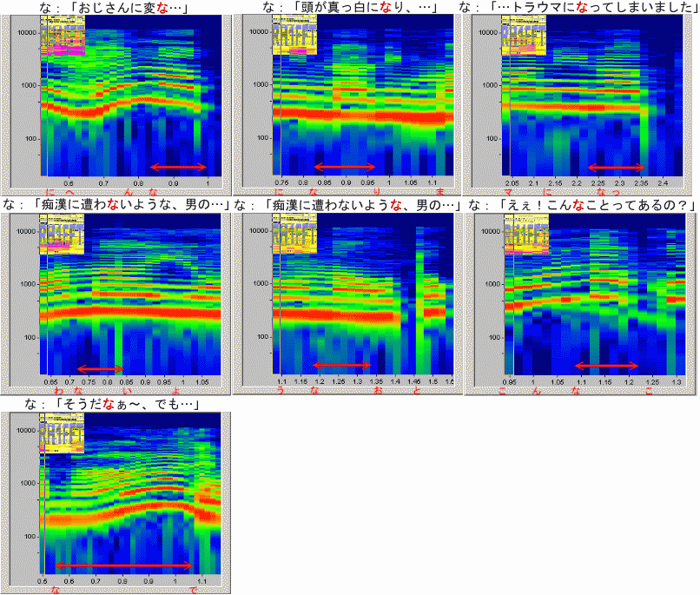Click the red double arrow in the 「頭が真っ白になり」 plot

pos(345,167)
